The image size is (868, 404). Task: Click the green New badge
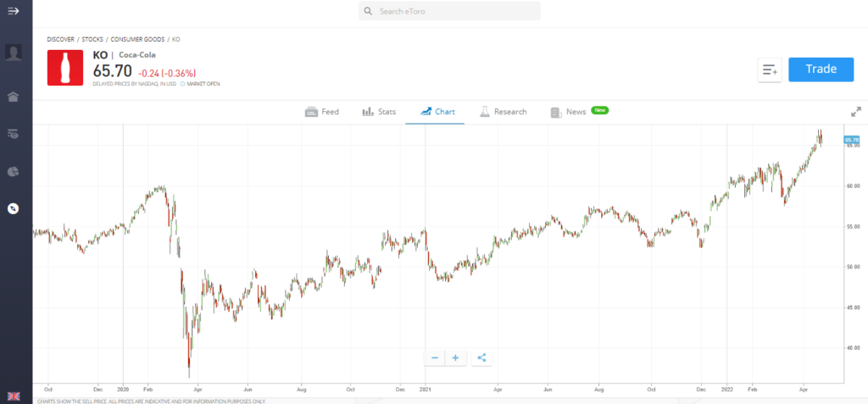600,111
